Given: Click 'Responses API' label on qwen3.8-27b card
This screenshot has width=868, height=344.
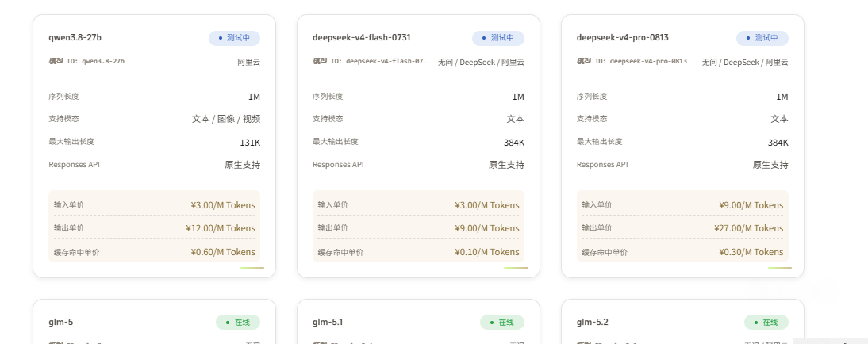Looking at the screenshot, I should (x=74, y=165).
